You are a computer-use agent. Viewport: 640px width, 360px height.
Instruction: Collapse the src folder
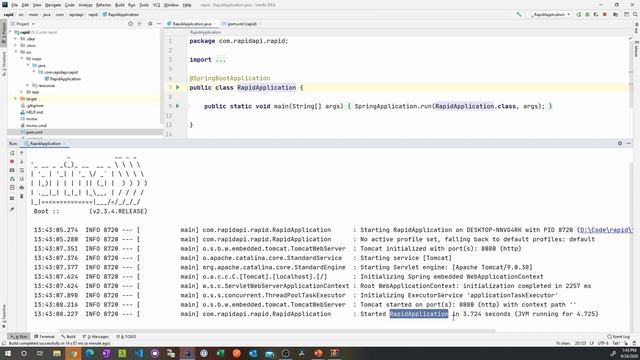(16, 52)
